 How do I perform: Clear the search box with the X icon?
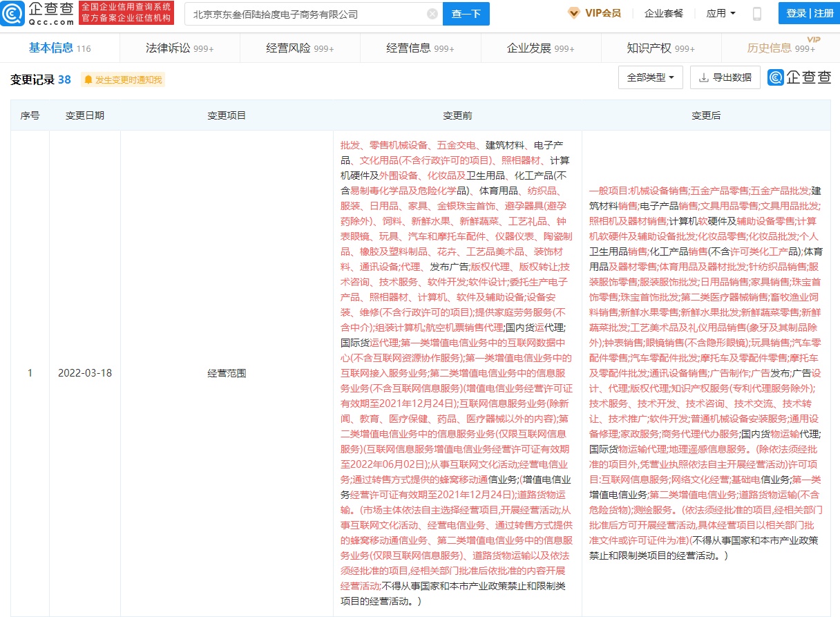[x=432, y=14]
